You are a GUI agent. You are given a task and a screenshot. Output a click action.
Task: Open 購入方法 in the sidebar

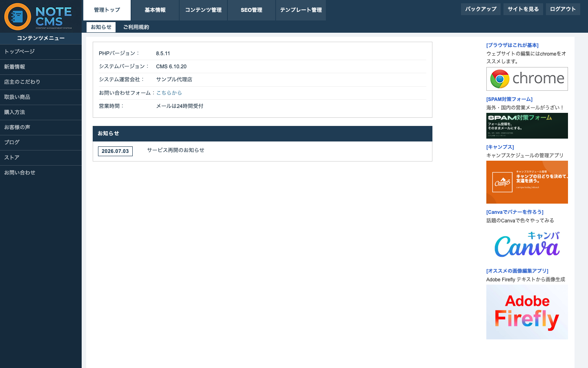(41, 112)
